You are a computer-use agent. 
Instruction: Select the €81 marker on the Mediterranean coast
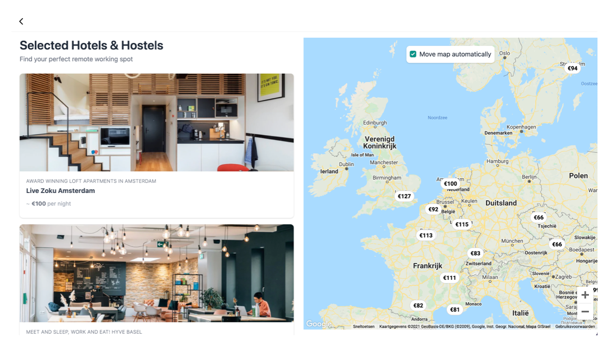click(x=455, y=309)
